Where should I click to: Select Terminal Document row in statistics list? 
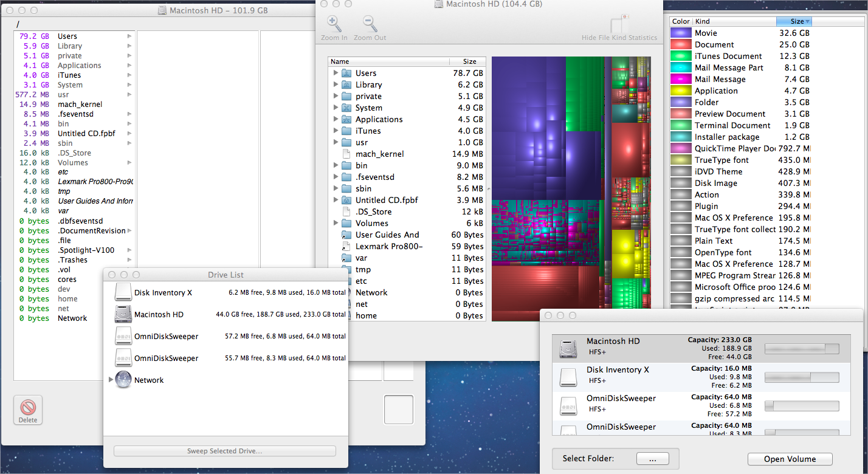pos(740,125)
